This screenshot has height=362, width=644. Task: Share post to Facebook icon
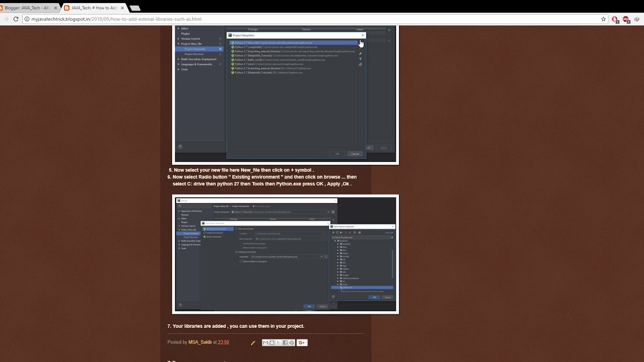point(285,342)
